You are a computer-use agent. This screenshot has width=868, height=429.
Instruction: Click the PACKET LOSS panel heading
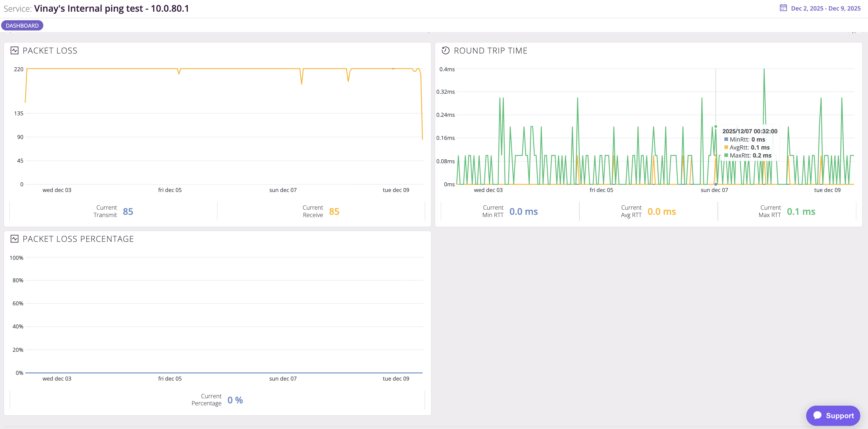point(50,50)
